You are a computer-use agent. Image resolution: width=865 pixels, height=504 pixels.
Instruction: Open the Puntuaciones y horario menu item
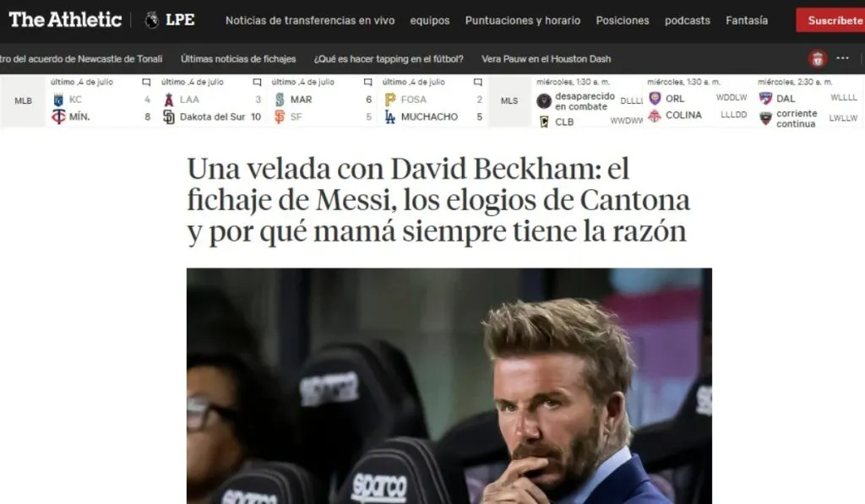point(522,20)
